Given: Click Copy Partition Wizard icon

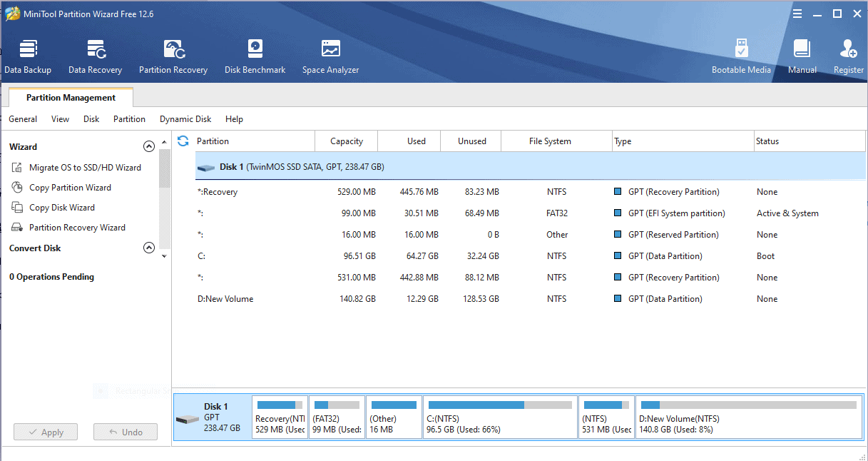Looking at the screenshot, I should pos(17,188).
